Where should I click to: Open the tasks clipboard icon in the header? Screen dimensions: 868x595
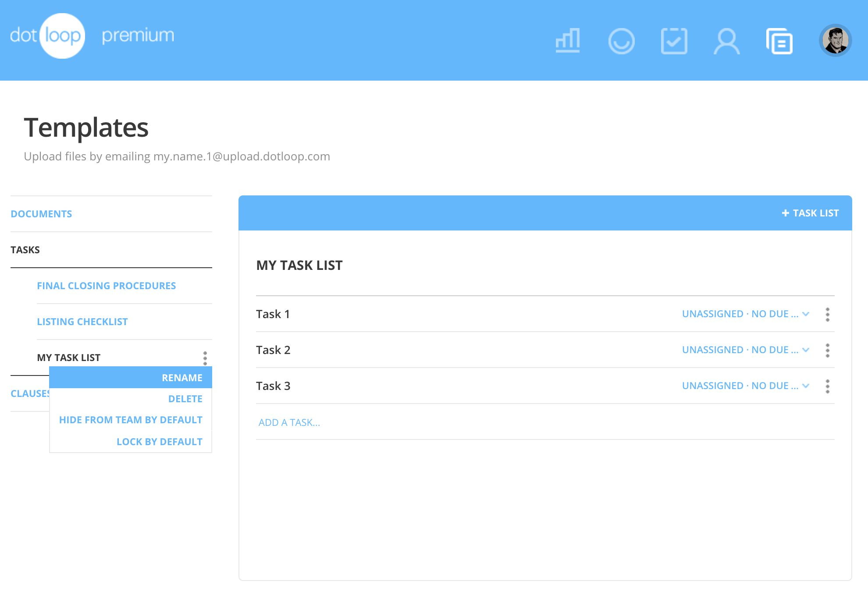tap(674, 42)
